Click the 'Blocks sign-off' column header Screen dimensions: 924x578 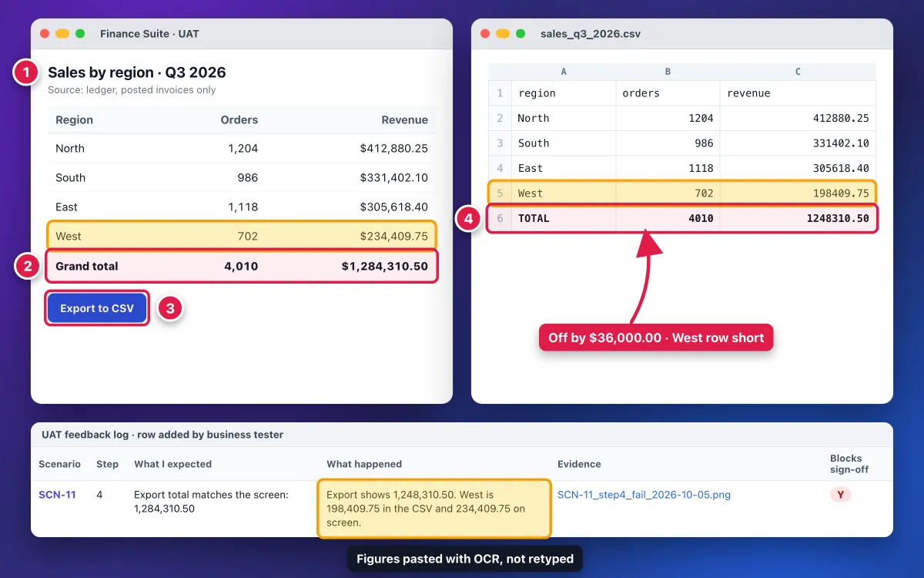(849, 464)
